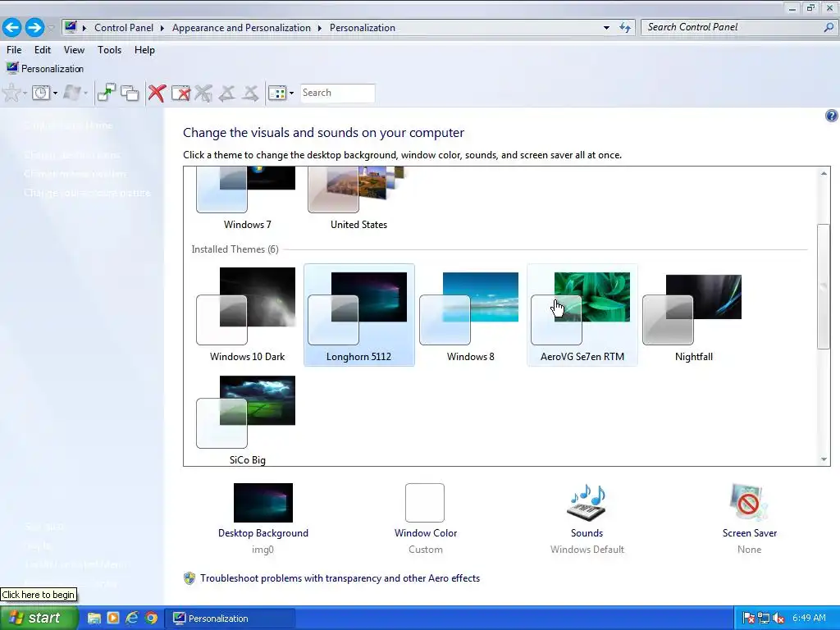The image size is (840, 630).
Task: Open Internet Explorer from the quick launch
Action: [x=132, y=619]
